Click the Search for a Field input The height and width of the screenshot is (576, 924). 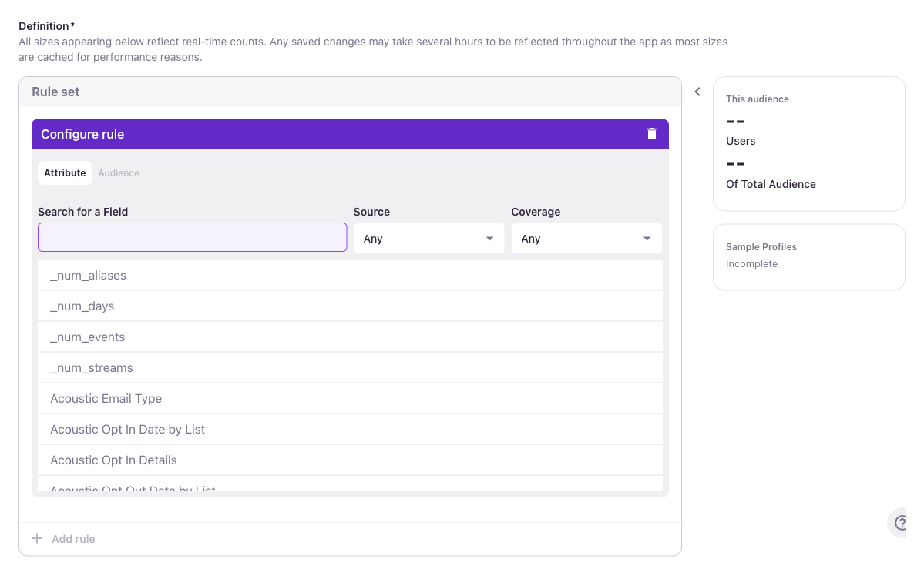192,237
